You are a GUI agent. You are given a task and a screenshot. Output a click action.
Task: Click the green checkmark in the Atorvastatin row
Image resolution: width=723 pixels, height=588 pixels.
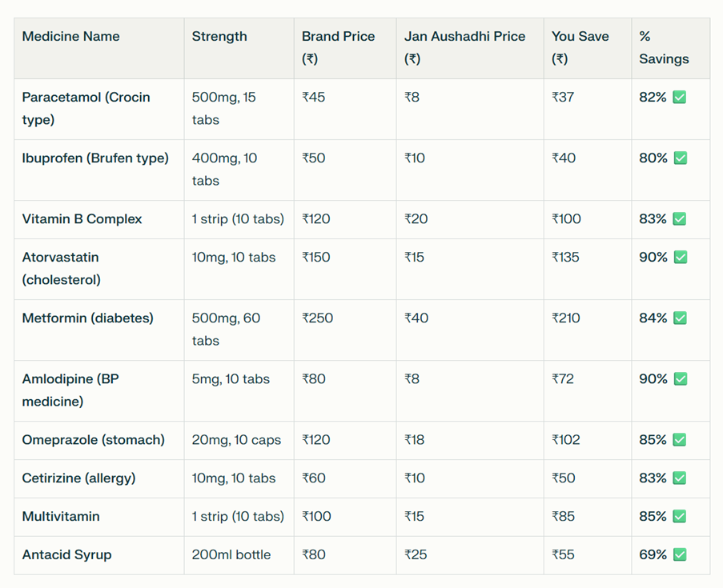(680, 258)
